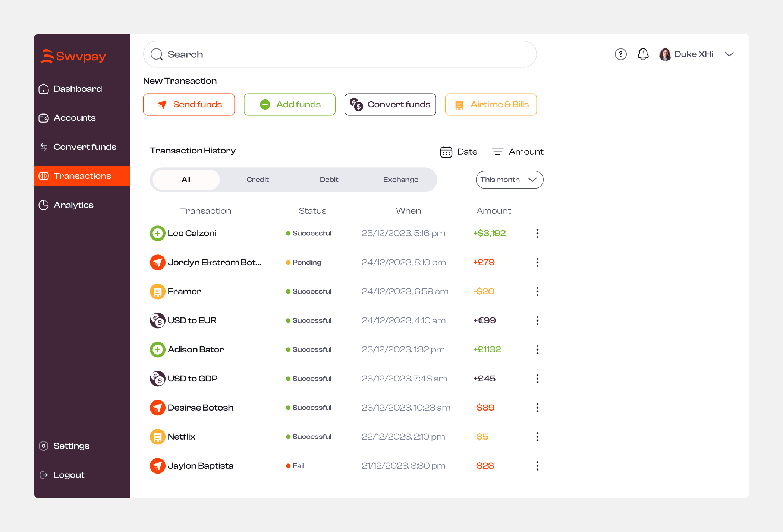Open Accounts from the sidebar
The height and width of the screenshot is (532, 783).
[75, 118]
